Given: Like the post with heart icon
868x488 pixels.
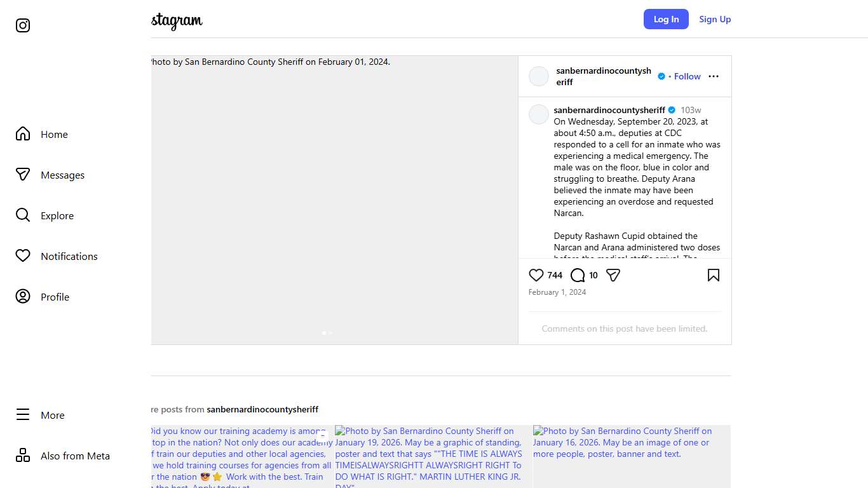Looking at the screenshot, I should pyautogui.click(x=536, y=275).
